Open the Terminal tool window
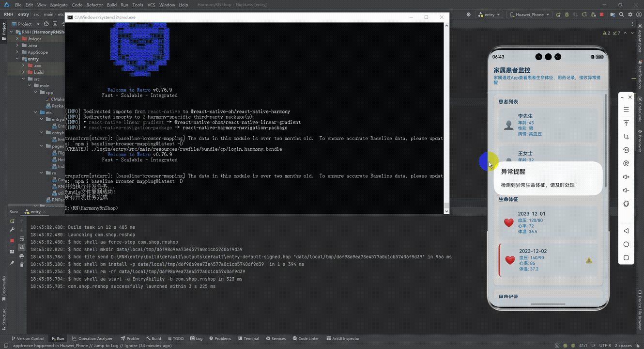Viewport: 644px width, 349px height. pyautogui.click(x=248, y=339)
